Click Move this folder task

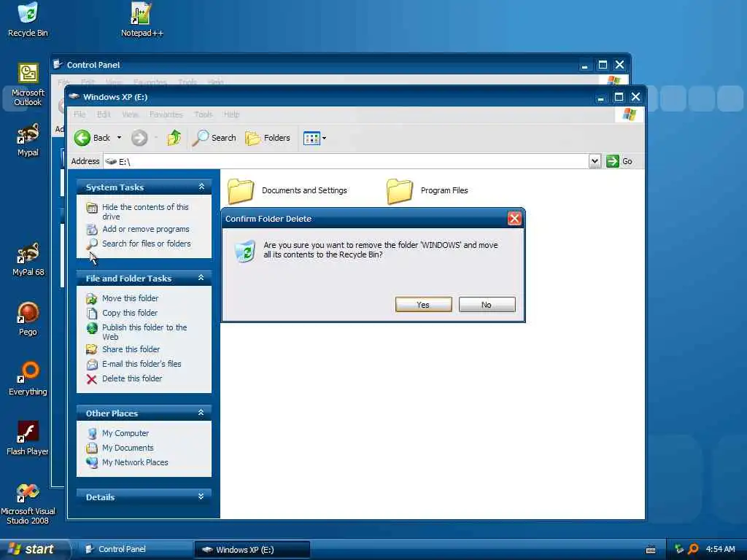click(x=123, y=298)
